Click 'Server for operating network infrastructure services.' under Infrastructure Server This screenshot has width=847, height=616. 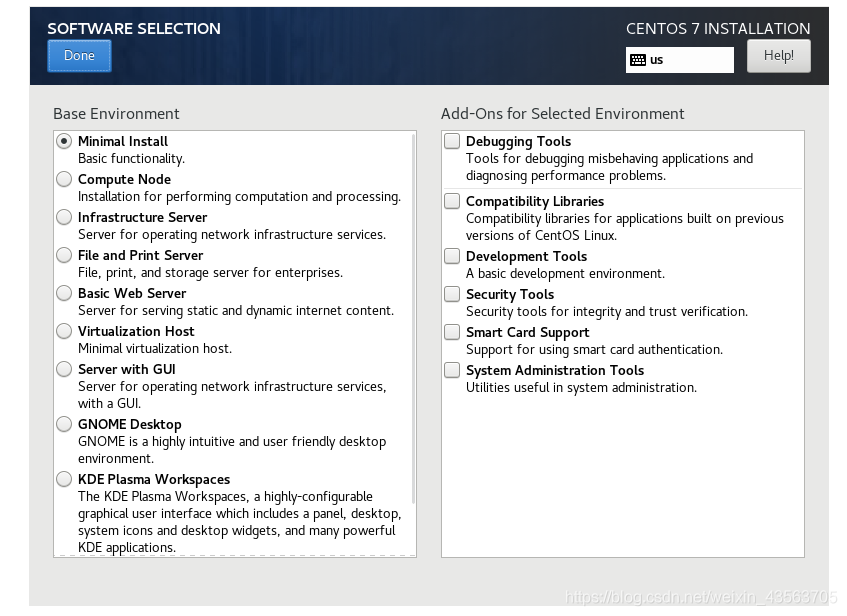click(232, 235)
